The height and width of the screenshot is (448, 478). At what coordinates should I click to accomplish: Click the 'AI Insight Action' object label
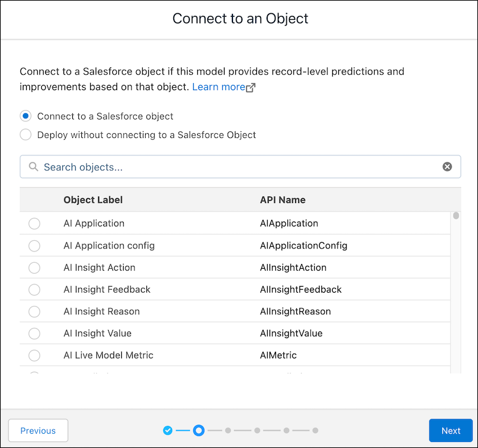pos(99,268)
